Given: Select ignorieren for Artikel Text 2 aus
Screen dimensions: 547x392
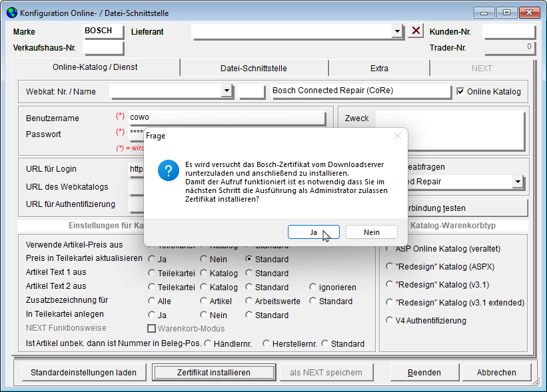Looking at the screenshot, I should 312,287.
